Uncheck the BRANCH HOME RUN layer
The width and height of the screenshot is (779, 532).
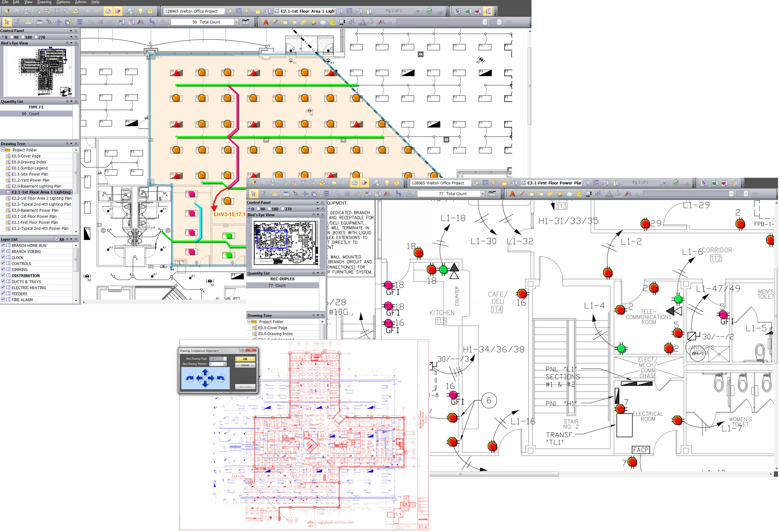3,245
